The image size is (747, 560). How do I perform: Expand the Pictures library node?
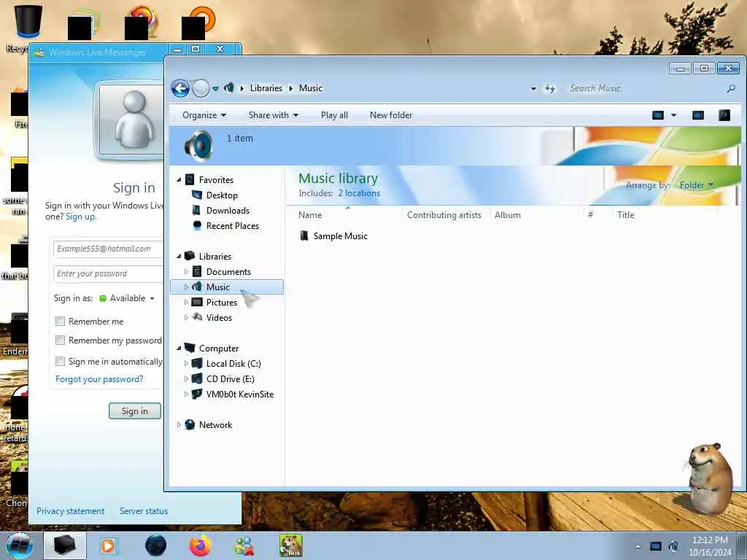coord(186,303)
